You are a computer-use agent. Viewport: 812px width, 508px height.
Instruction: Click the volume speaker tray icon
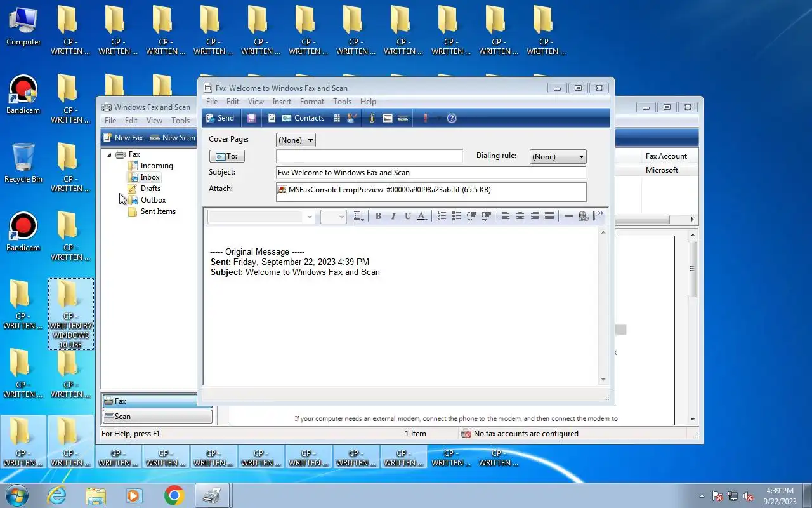point(748,496)
